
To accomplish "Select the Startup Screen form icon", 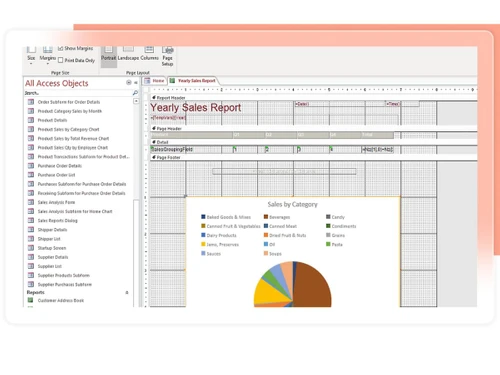I will pyautogui.click(x=31, y=248).
